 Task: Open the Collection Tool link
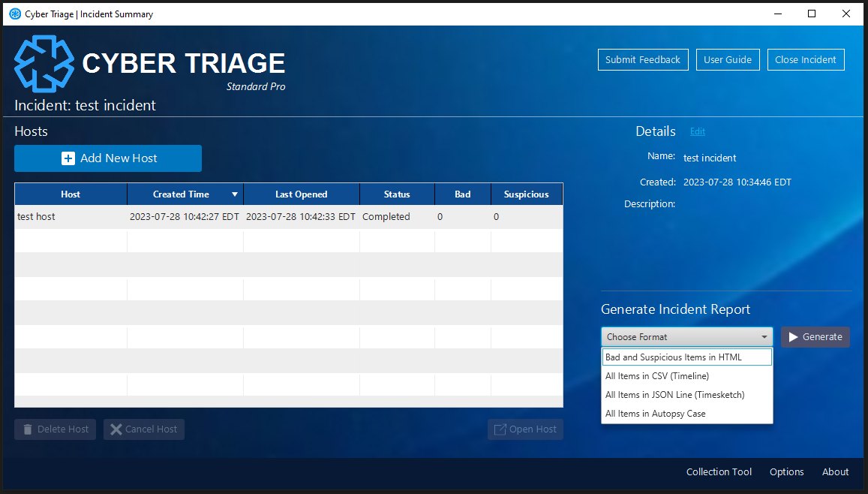(x=719, y=471)
